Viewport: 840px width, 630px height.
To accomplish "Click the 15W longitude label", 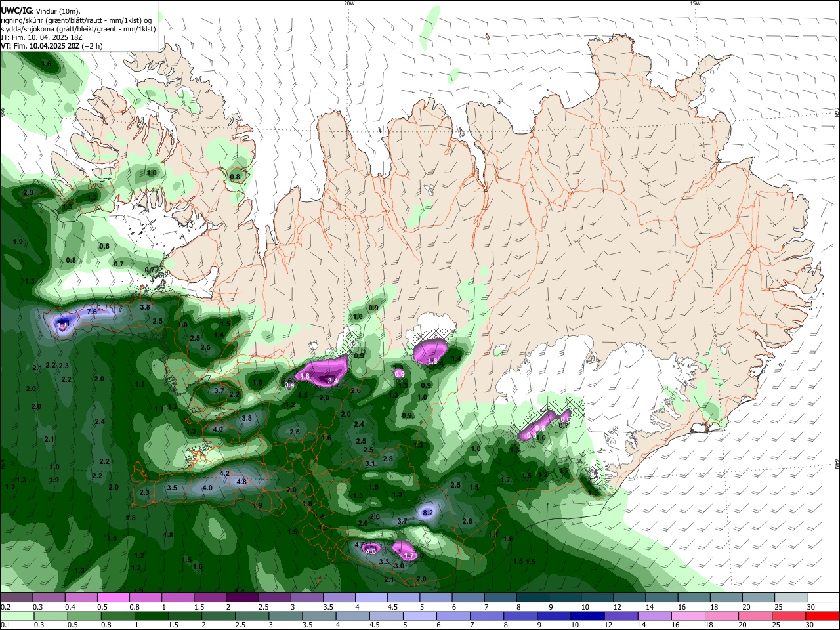I will [695, 3].
